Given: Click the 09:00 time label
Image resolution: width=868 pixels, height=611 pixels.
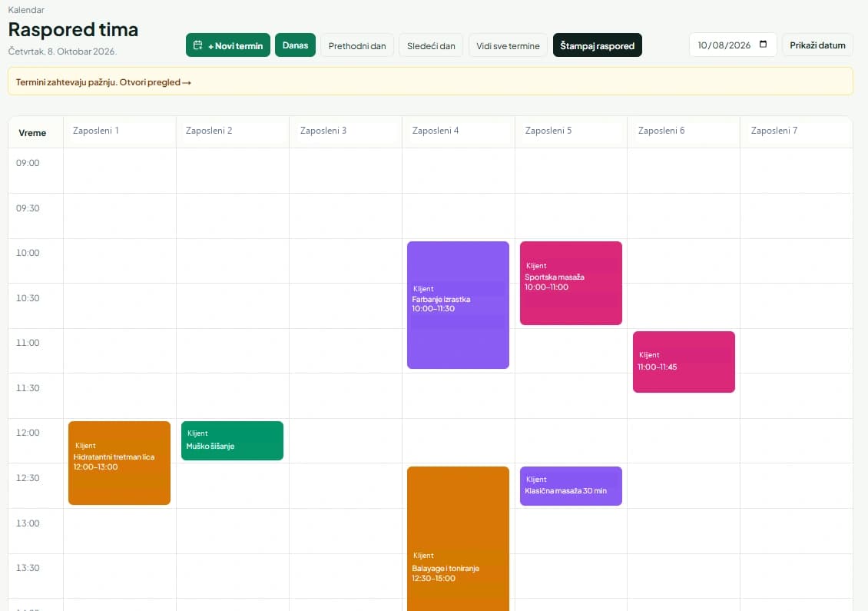Looking at the screenshot, I should (x=28, y=163).
